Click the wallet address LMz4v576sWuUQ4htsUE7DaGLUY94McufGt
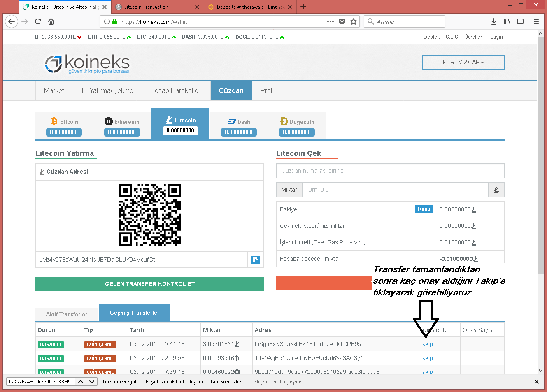 coord(97,260)
